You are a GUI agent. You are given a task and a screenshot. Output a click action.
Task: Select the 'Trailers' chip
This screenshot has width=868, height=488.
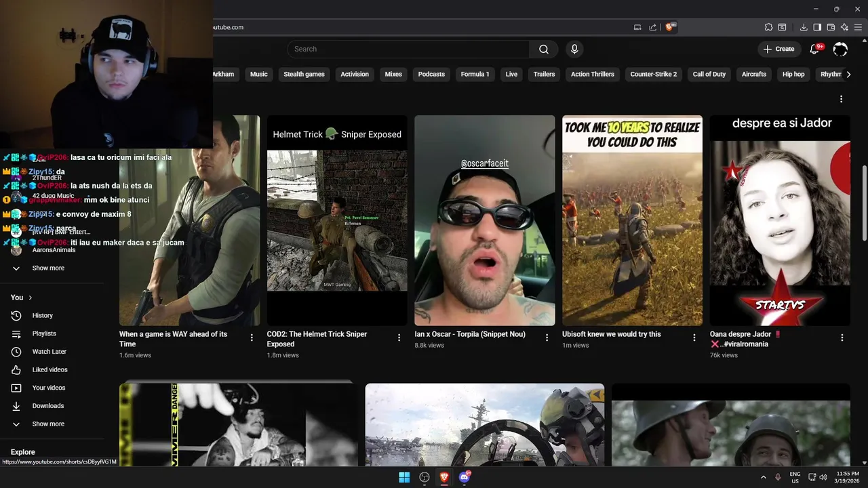tap(544, 75)
